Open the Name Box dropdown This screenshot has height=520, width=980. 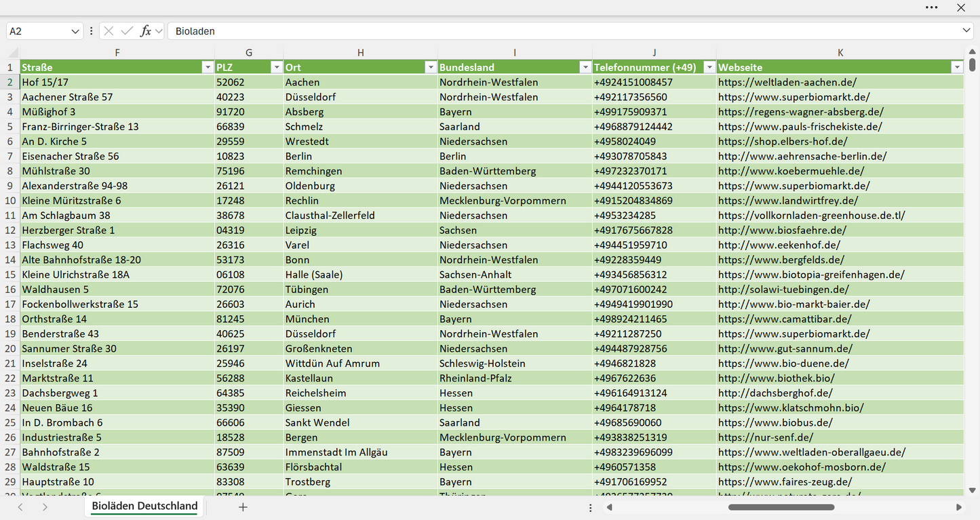coord(75,31)
